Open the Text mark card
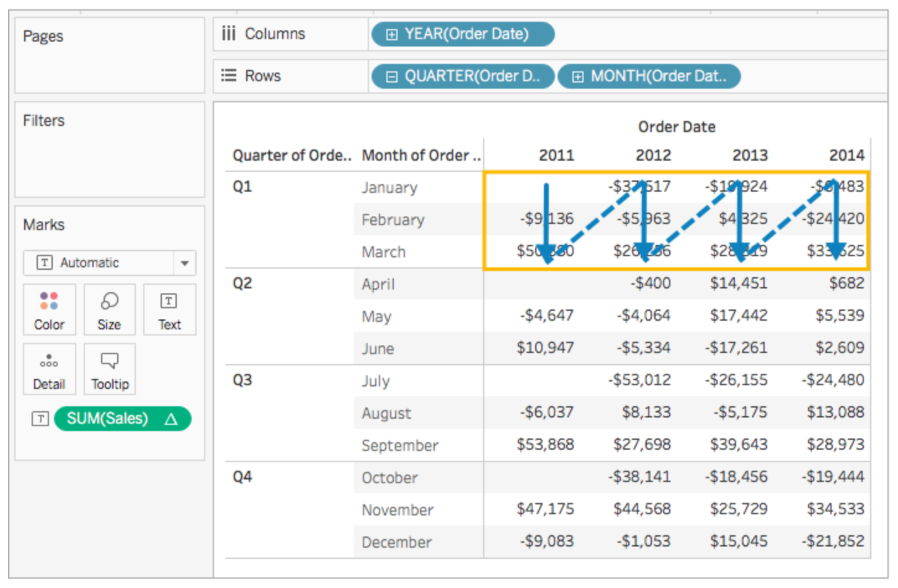The height and width of the screenshot is (588, 898). (x=169, y=310)
